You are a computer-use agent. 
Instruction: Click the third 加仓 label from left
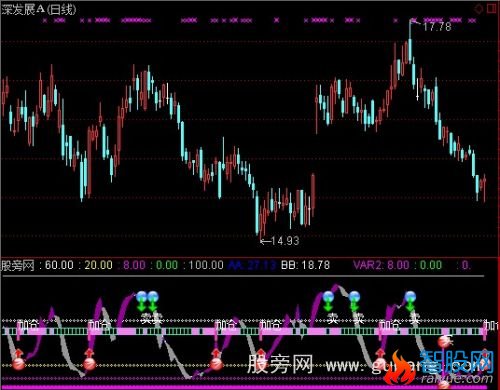226,324
